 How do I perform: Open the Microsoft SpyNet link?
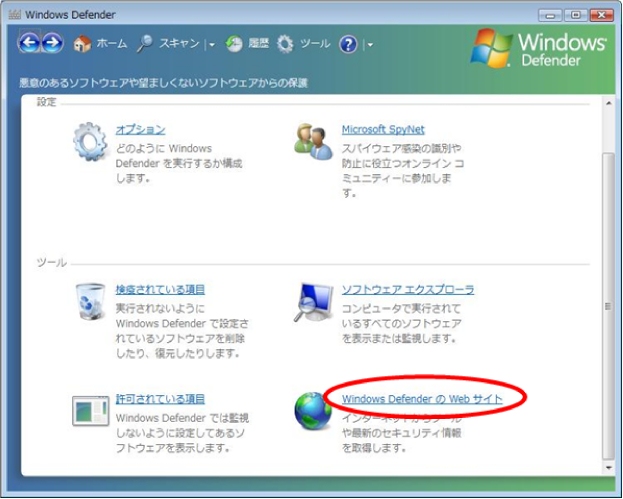383,130
